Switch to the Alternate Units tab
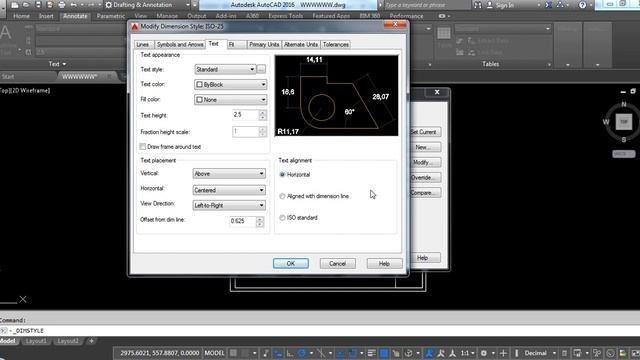 coord(301,44)
